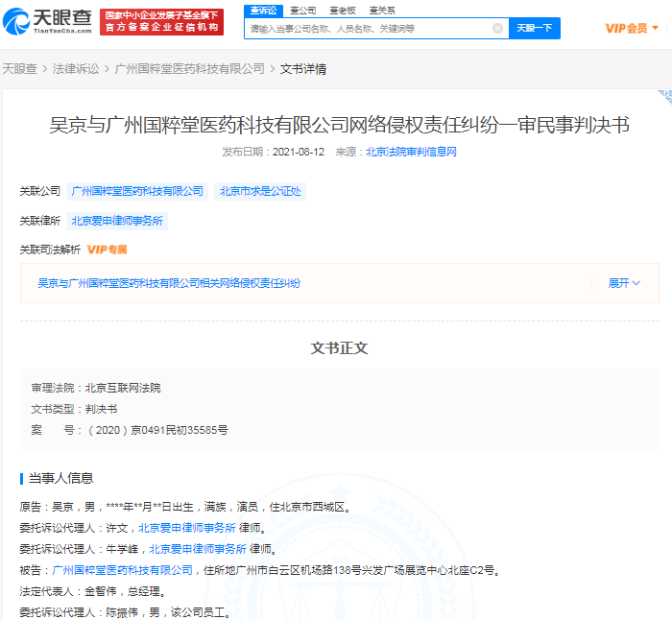Image resolution: width=672 pixels, height=620 pixels.
Task: Select the 查老板 search tab
Action: 343,11
